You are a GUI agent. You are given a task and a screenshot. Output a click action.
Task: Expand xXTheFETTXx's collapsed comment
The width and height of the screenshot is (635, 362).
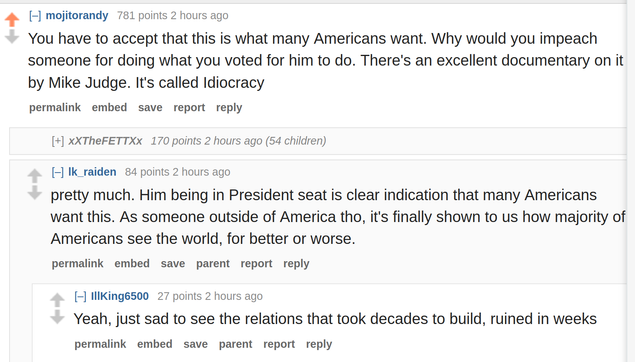tap(58, 141)
